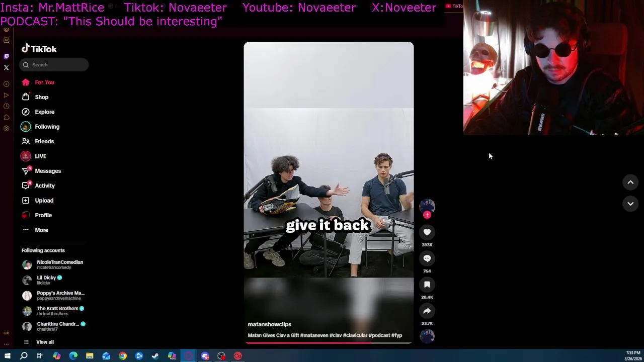Open Task View on taskbar
The image size is (644, 362).
pyautogui.click(x=40, y=356)
